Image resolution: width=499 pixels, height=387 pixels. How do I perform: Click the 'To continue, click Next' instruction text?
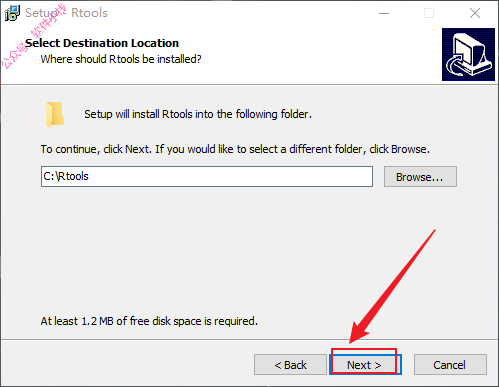click(235, 149)
